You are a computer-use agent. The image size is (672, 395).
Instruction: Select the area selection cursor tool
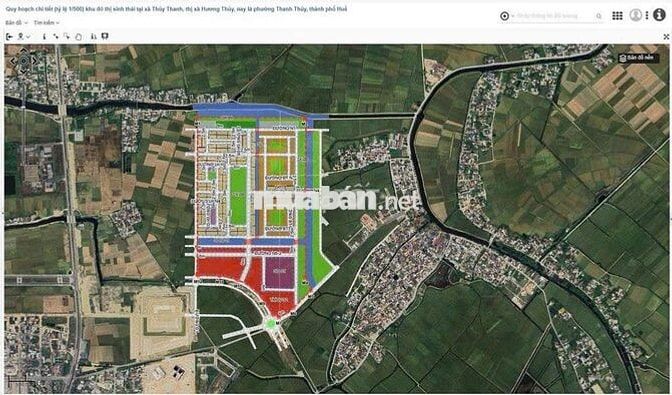click(67, 36)
